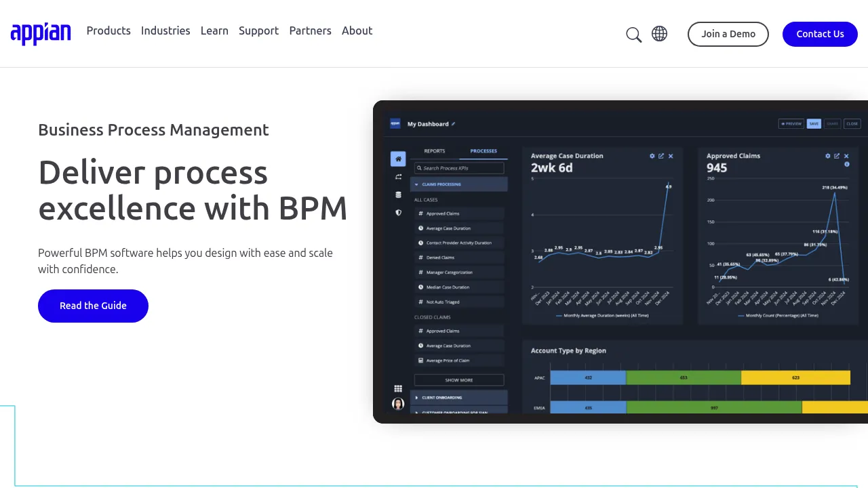
Task: Click Show More in the KPI list
Action: pyautogui.click(x=459, y=380)
